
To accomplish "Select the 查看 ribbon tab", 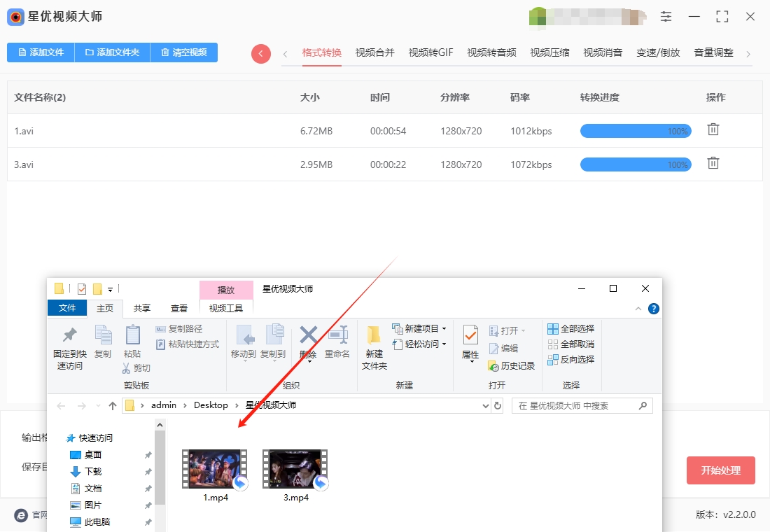I will (178, 309).
